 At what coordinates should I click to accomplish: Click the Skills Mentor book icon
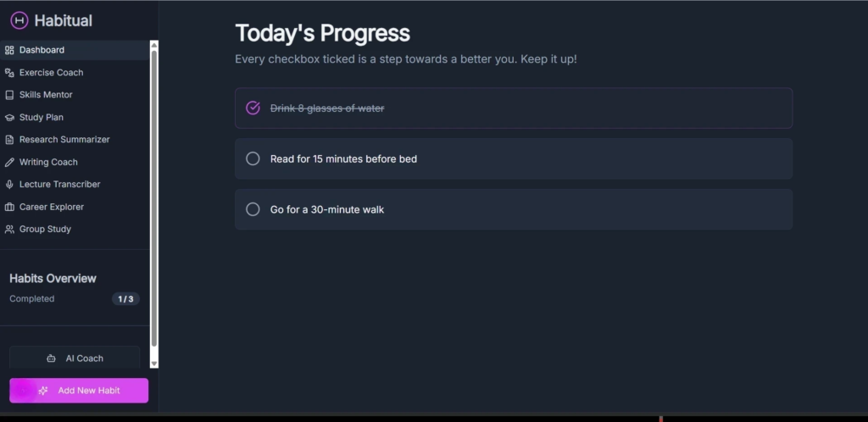tap(9, 95)
